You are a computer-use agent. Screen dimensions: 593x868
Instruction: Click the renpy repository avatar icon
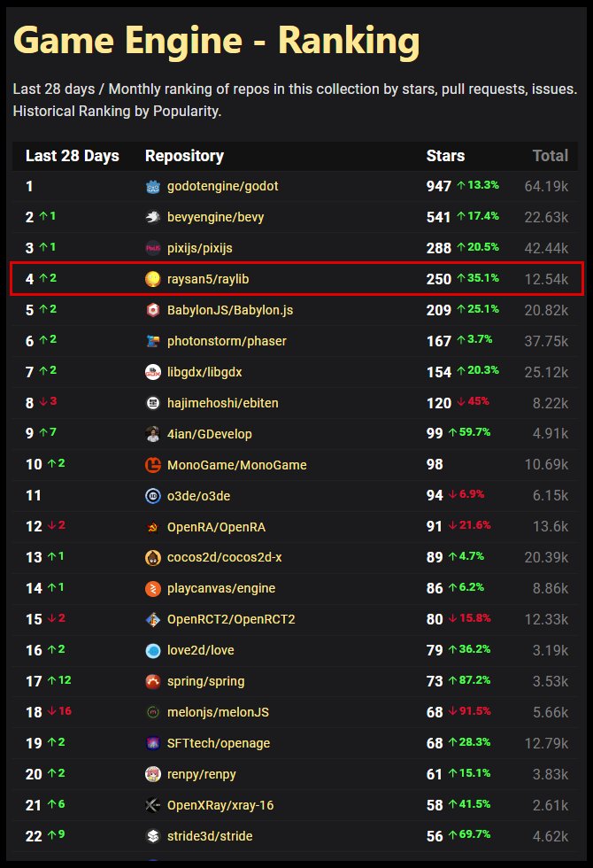152,774
